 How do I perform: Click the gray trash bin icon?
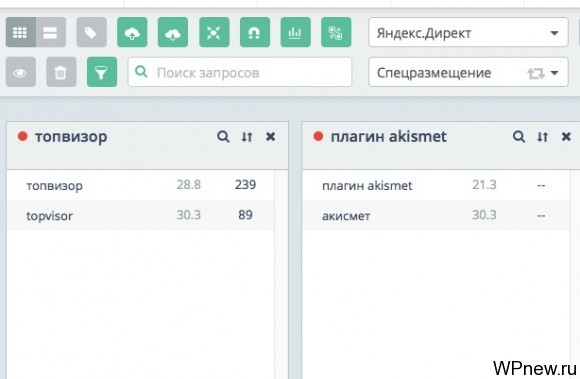tap(61, 72)
